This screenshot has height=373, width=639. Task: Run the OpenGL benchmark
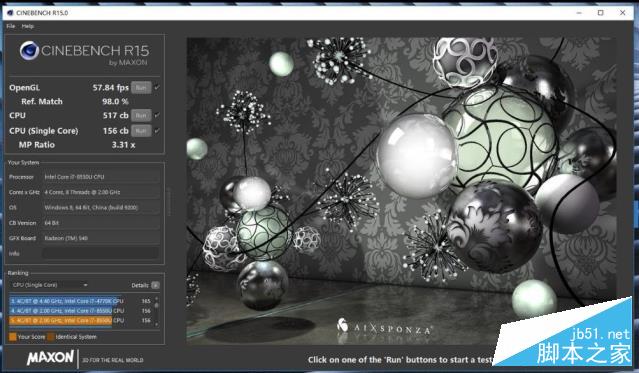[x=141, y=88]
